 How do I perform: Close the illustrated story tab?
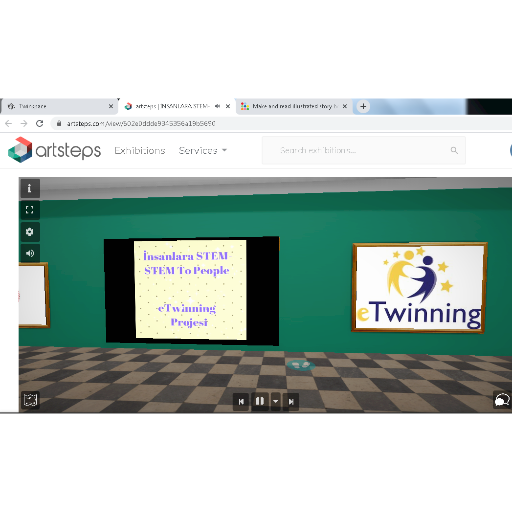(345, 106)
